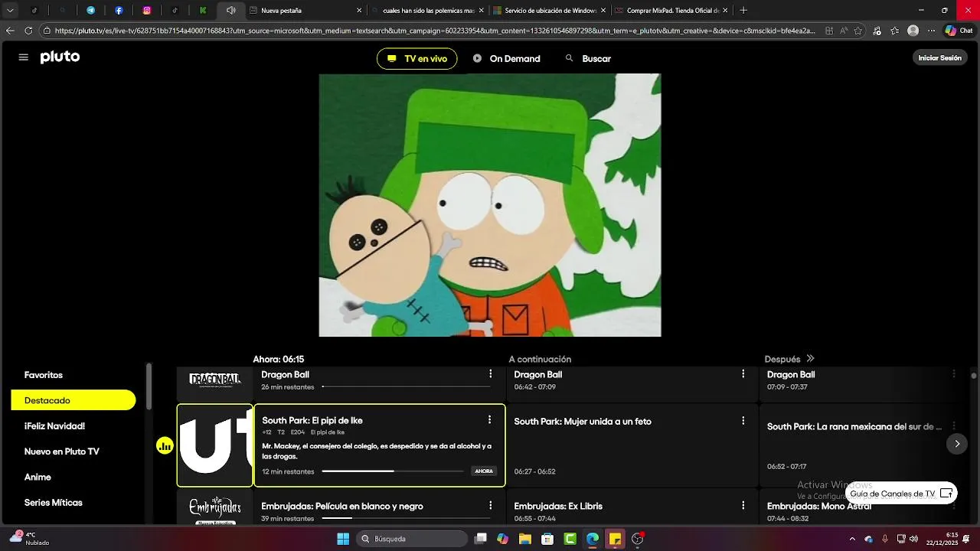Open options for Dragon Ball 06:42 - 07:09
This screenshot has width=980, height=551.
(743, 374)
